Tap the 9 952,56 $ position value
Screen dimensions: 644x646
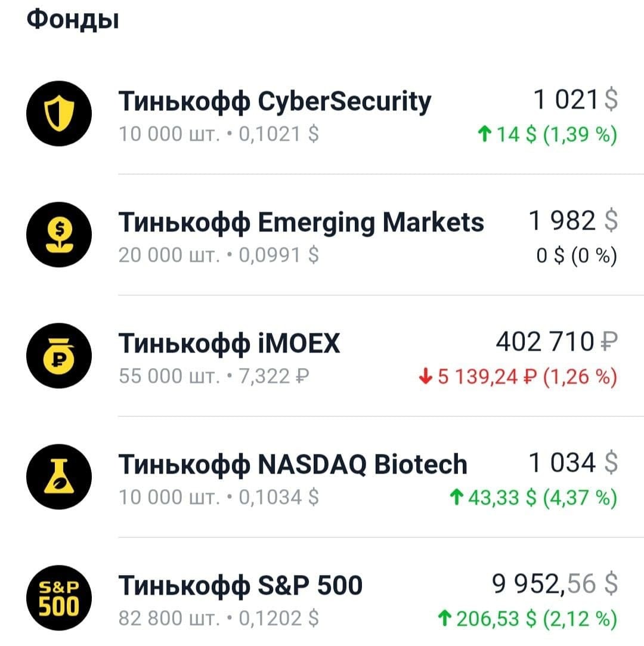[555, 584]
